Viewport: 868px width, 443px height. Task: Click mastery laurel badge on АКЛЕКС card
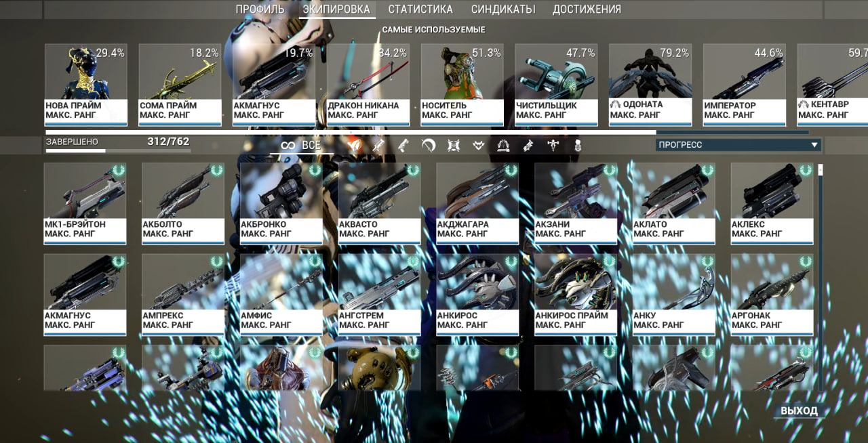click(806, 170)
